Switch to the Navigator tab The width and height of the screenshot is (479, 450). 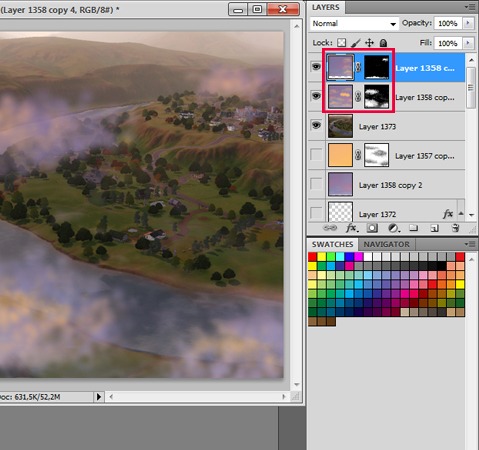point(387,244)
